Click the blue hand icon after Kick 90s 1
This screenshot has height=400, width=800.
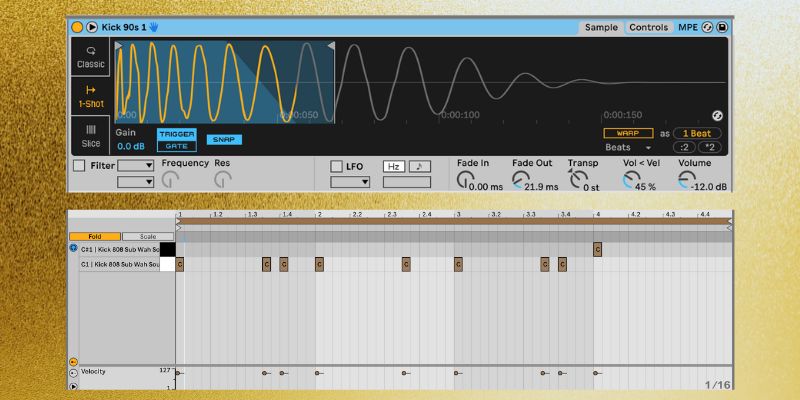click(x=153, y=27)
